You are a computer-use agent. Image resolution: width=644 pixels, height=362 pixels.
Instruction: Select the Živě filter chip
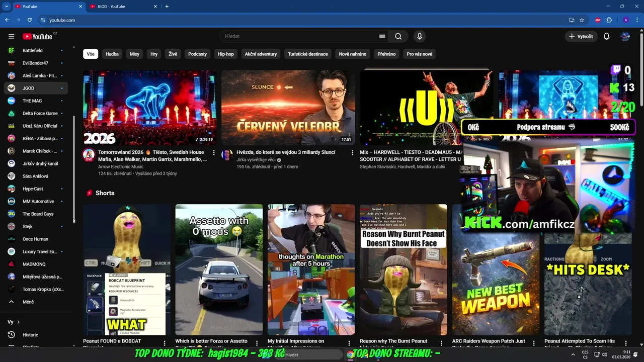point(173,54)
